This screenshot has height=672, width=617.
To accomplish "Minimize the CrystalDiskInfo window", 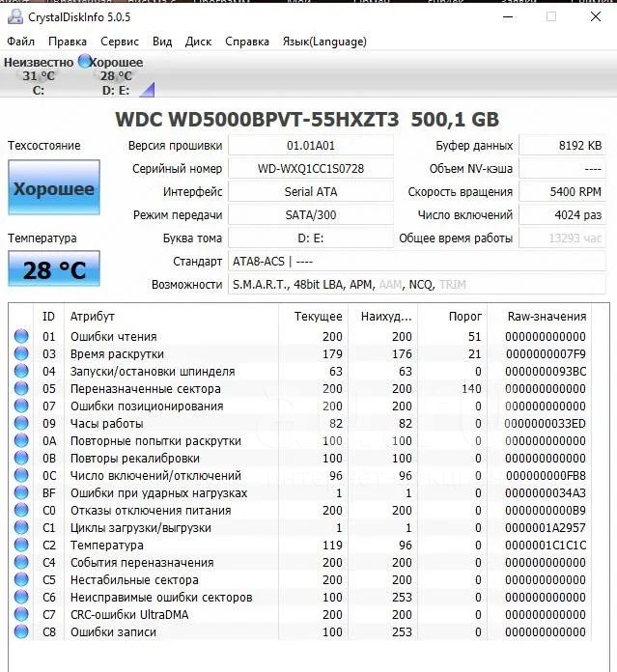I will 508,17.
